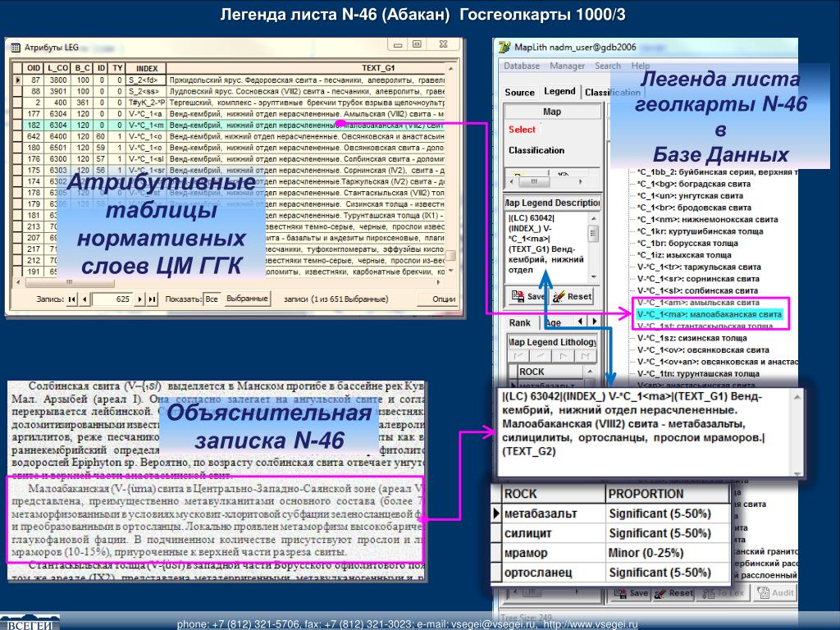840x630 pixels.
Task: Click up arrow of Map Legend Description scrollbar
Action: click(594, 218)
